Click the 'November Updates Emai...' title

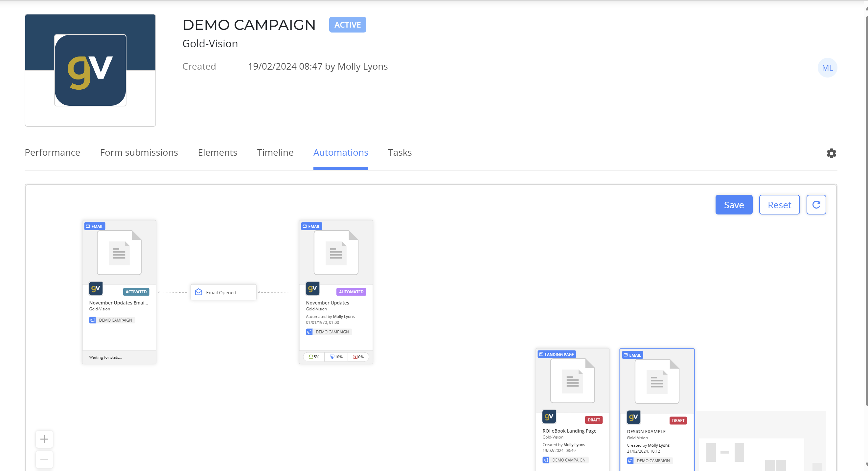tap(119, 303)
